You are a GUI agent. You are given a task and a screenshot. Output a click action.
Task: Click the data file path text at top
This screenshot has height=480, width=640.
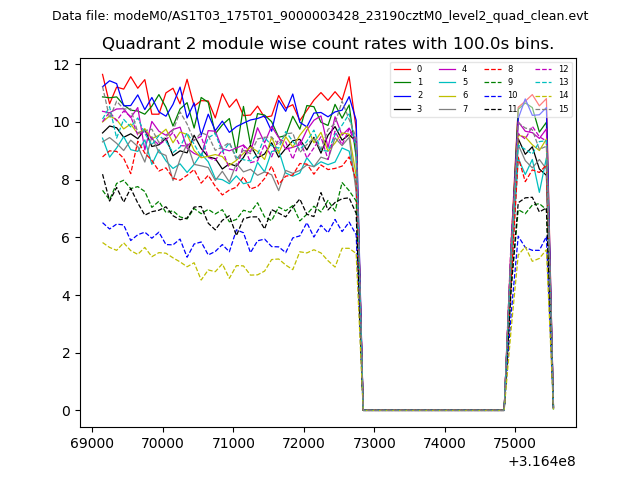coord(320,16)
